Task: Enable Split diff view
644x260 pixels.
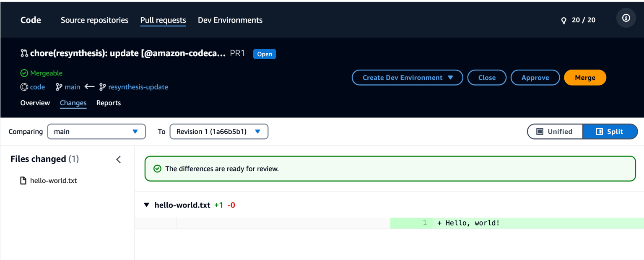Action: tap(610, 131)
